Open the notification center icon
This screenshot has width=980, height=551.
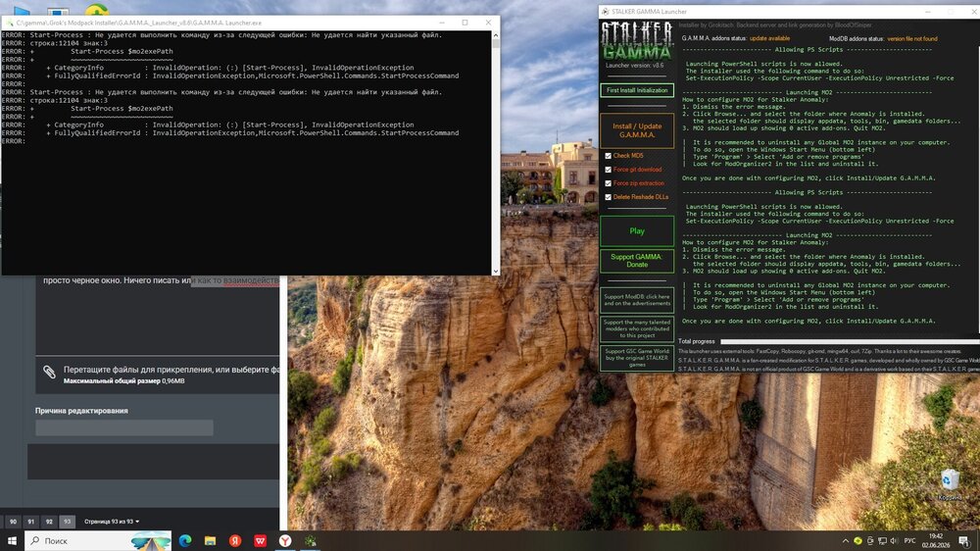964,541
